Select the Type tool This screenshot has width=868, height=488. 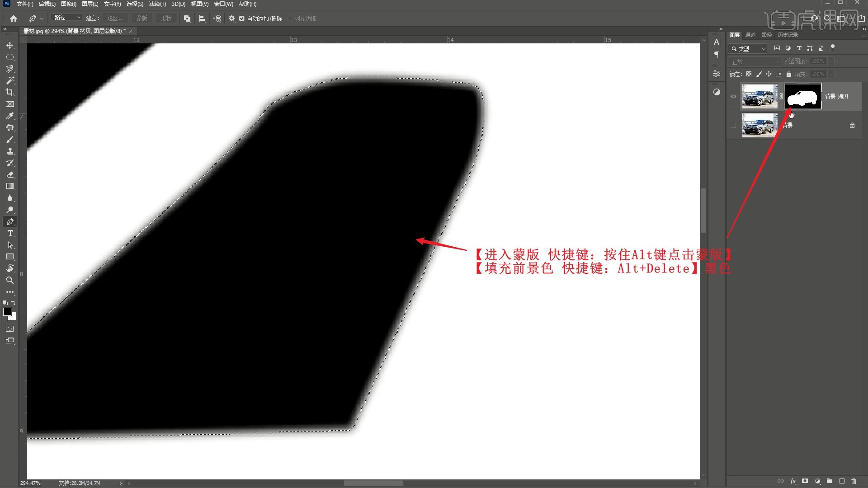(10, 233)
